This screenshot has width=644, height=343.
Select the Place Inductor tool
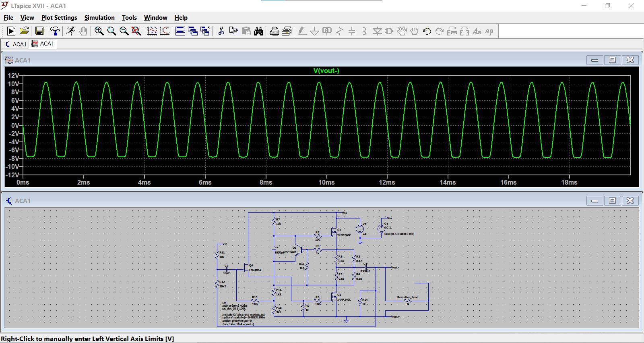point(364,31)
